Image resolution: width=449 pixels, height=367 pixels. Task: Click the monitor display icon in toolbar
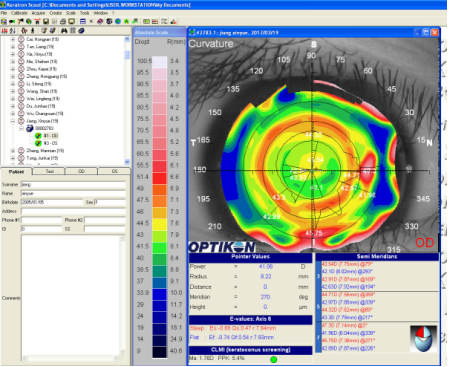click(71, 22)
